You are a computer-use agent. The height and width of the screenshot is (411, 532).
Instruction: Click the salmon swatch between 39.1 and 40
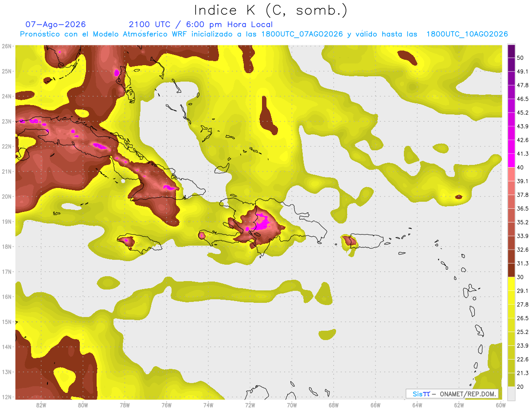click(x=511, y=174)
